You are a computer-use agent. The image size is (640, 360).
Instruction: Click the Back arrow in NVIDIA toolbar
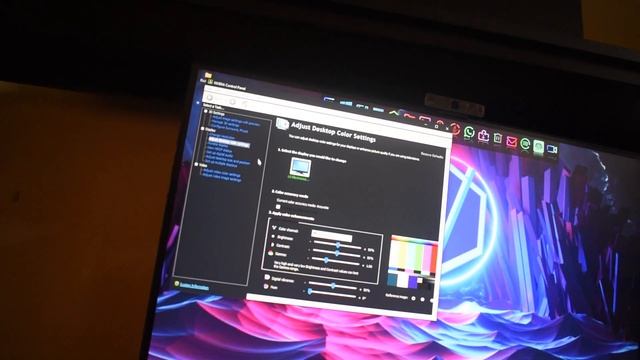pos(210,98)
